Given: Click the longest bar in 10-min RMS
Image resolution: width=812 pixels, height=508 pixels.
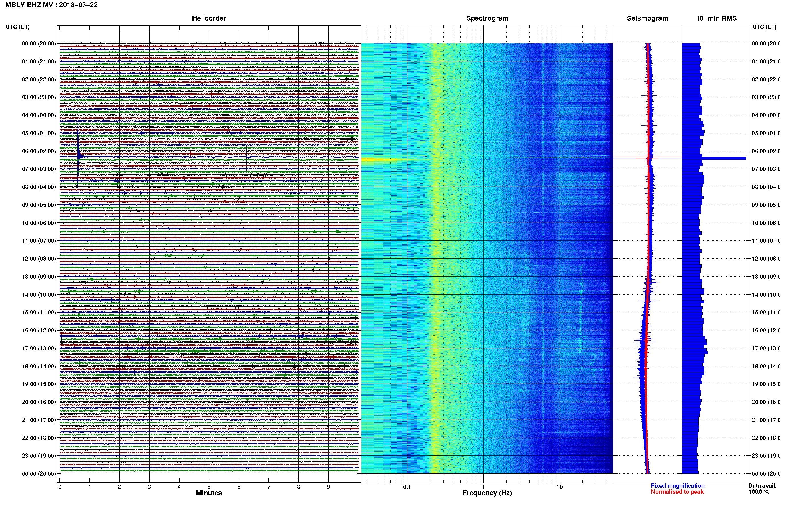Looking at the screenshot, I should pyautogui.click(x=714, y=158).
